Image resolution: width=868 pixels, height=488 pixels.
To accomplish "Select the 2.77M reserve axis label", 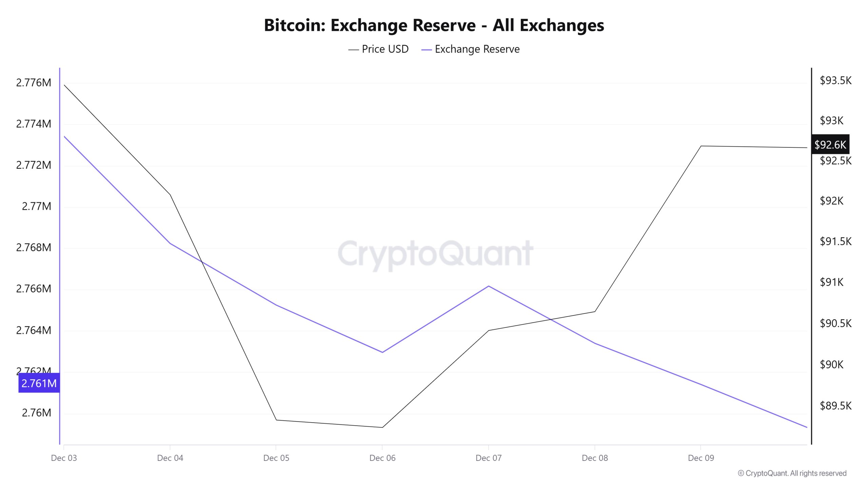I will [x=36, y=206].
